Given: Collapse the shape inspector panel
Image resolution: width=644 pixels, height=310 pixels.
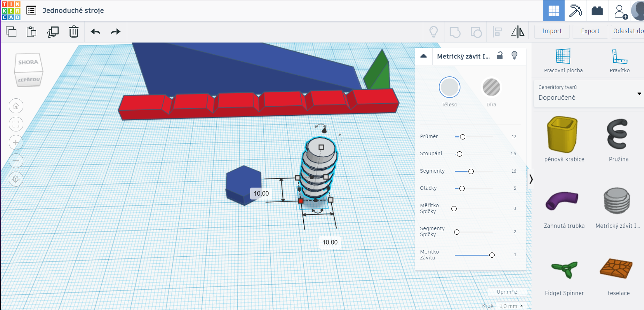Looking at the screenshot, I should (x=424, y=56).
